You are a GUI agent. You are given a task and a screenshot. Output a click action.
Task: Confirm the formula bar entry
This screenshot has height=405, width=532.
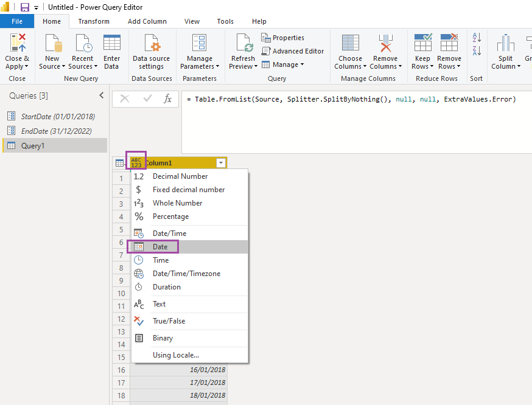tap(147, 99)
